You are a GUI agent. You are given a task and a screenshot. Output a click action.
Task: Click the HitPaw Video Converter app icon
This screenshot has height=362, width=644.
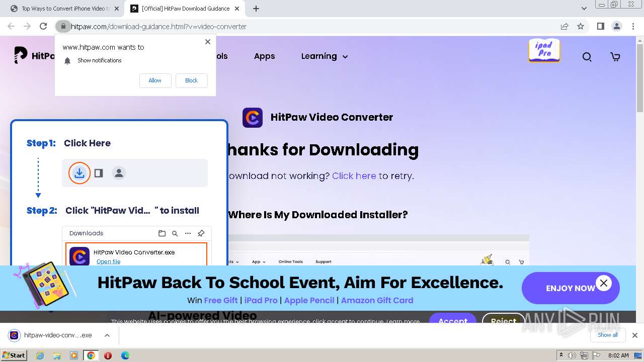click(253, 118)
